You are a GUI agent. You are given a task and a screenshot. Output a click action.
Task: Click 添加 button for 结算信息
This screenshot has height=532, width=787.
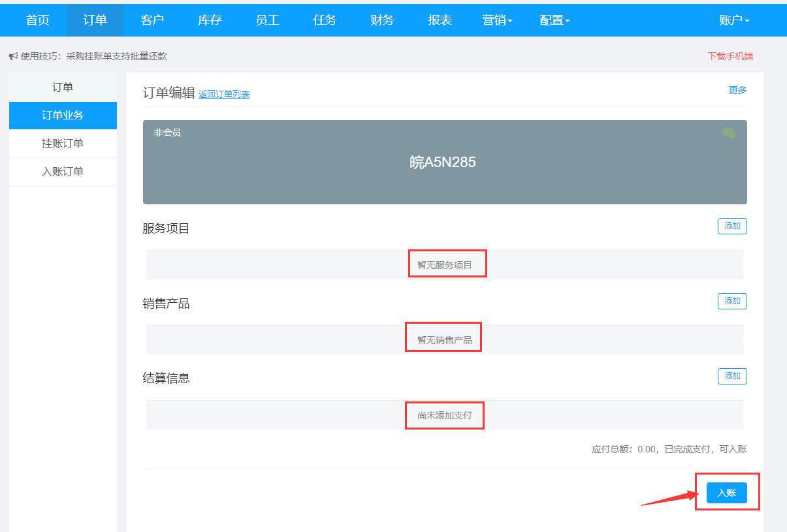[x=732, y=376]
